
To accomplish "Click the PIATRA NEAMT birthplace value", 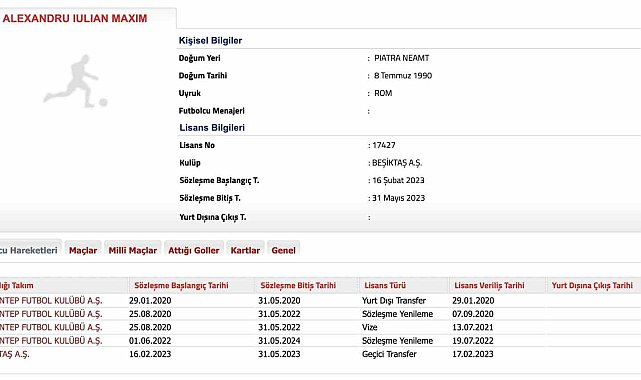I will pos(402,58).
